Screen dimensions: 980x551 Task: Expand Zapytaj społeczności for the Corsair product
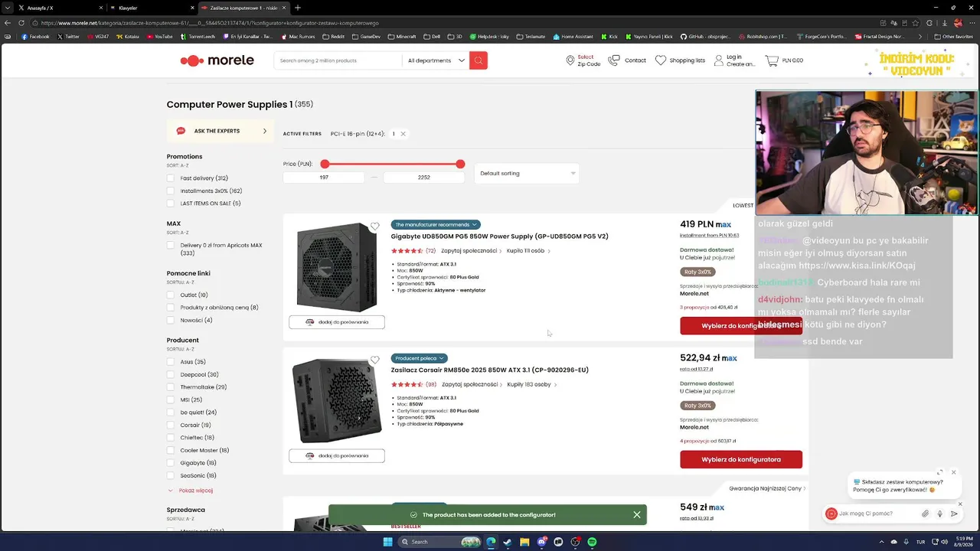pyautogui.click(x=472, y=384)
